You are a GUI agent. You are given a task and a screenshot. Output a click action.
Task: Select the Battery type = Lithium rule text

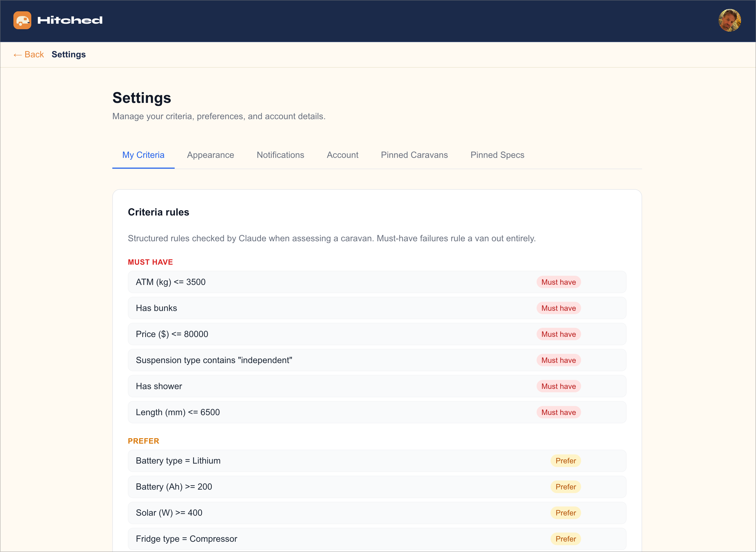pos(178,461)
